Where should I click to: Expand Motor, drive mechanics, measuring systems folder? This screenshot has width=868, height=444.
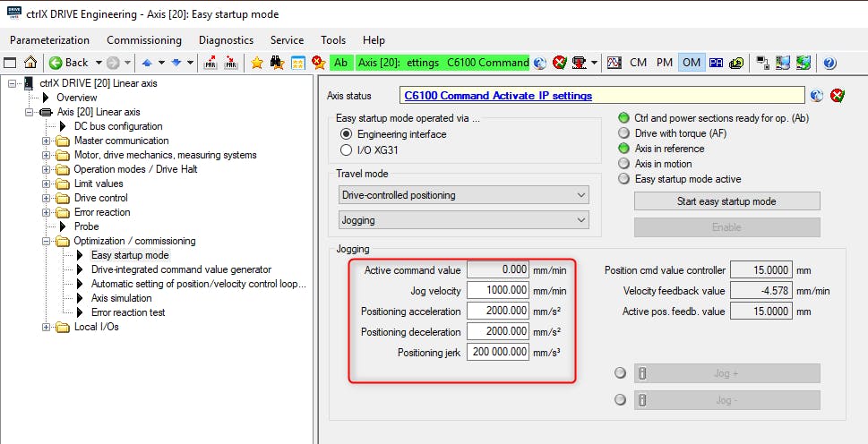[x=47, y=155]
